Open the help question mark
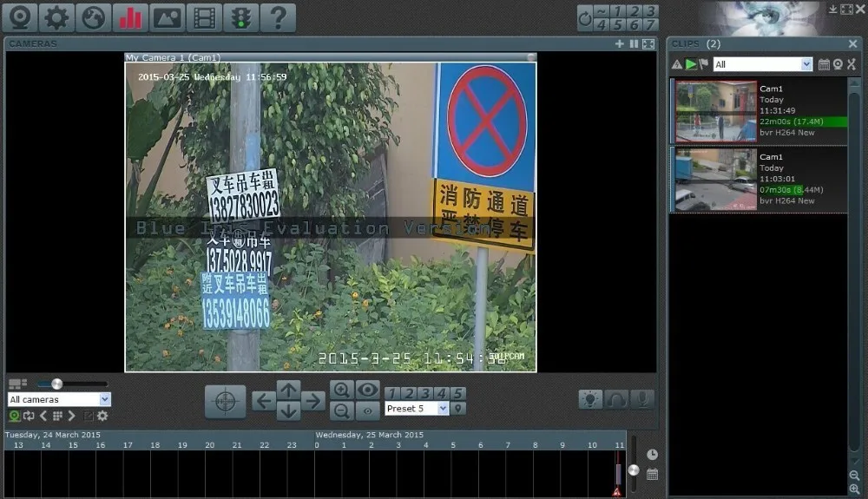 (278, 17)
